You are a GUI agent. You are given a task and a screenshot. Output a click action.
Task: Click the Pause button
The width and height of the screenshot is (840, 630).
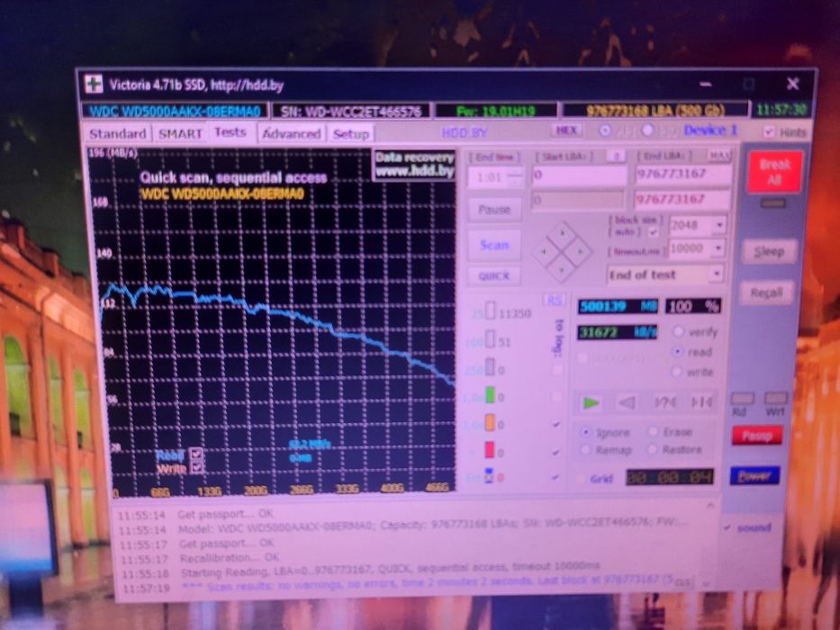[494, 210]
